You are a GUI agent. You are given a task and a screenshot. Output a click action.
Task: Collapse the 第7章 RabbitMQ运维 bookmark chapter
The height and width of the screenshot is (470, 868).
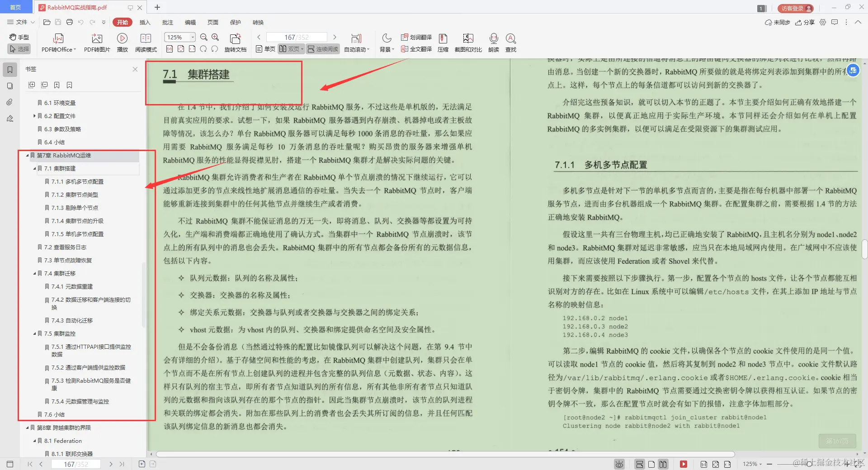tap(27, 156)
